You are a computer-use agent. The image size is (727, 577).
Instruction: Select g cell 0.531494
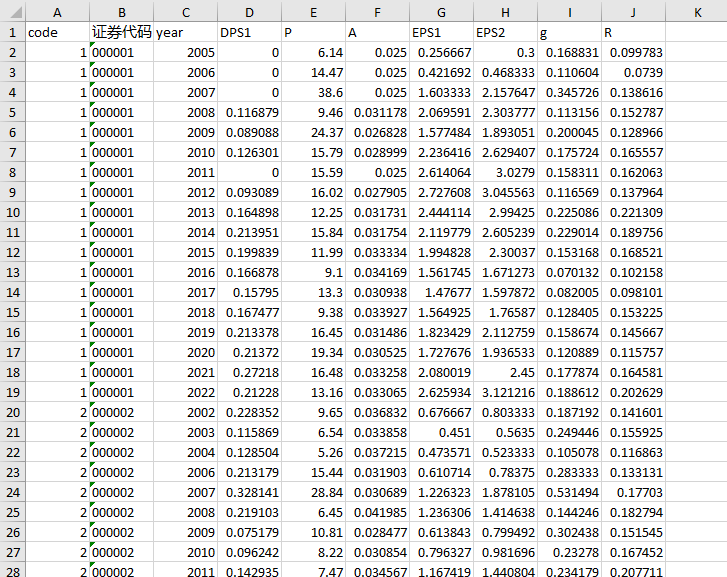[569, 492]
